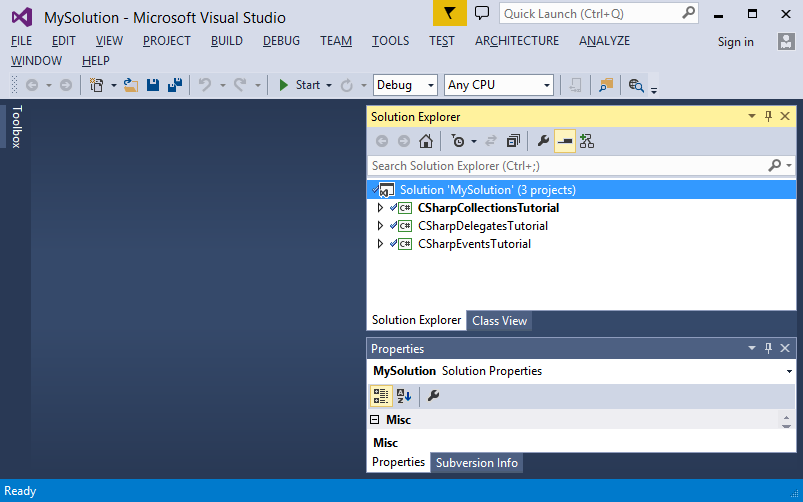803x502 pixels.
Task: Expand the CSharpCollectionsTutorial project
Action: 380,208
